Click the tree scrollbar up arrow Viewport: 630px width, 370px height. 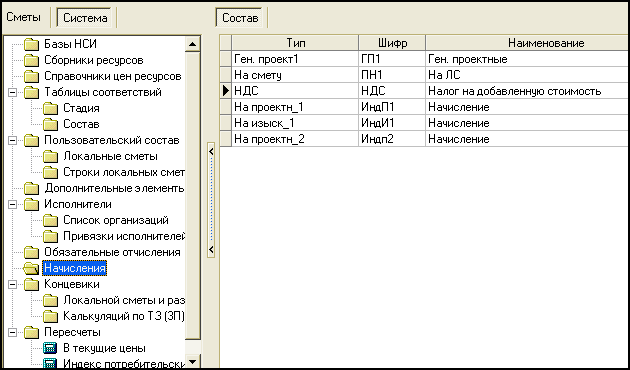point(192,44)
